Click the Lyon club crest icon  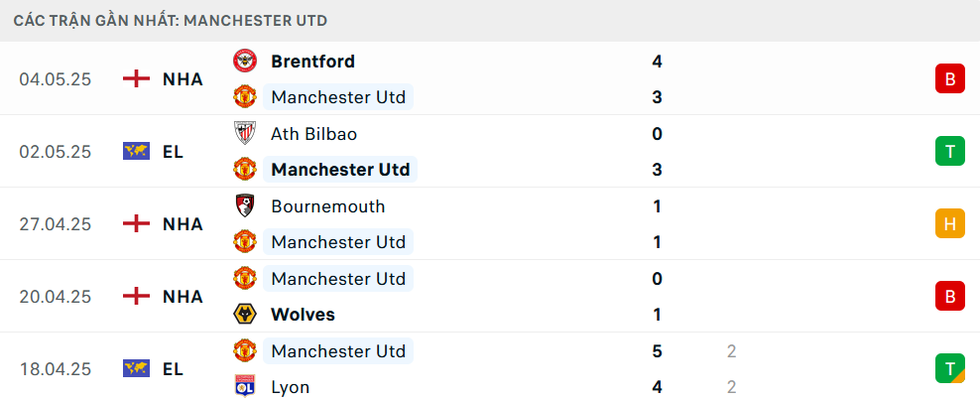click(245, 387)
